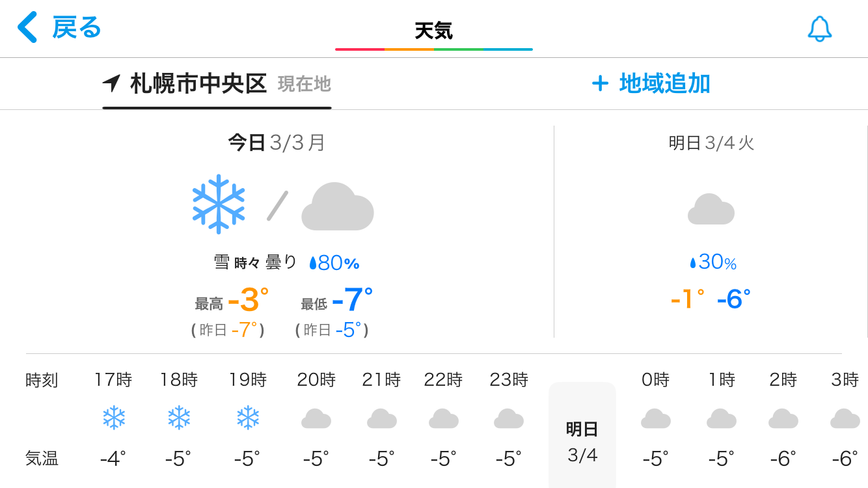This screenshot has height=488, width=868.
Task: Tap the 明日 3/4 hourly divider marker
Action: point(582,435)
